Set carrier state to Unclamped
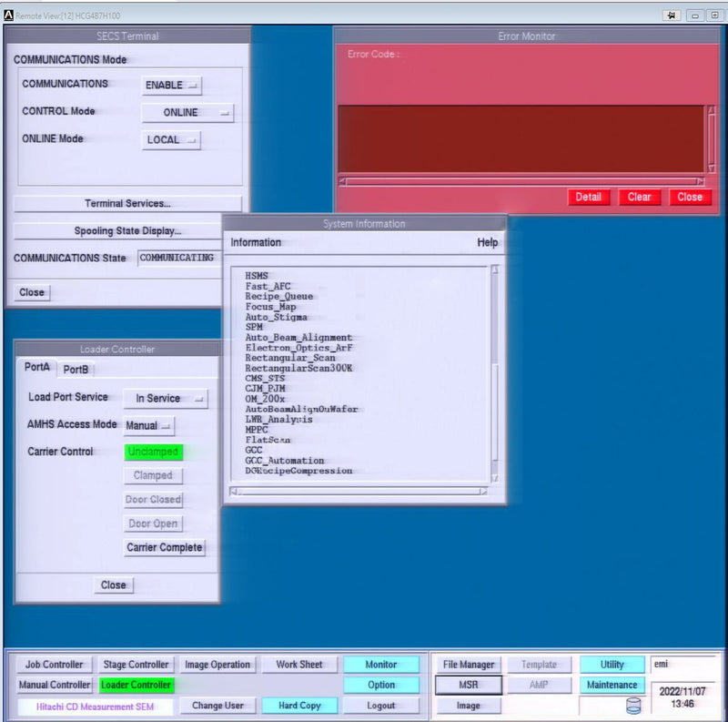Image resolution: width=728 pixels, height=722 pixels. click(x=153, y=452)
